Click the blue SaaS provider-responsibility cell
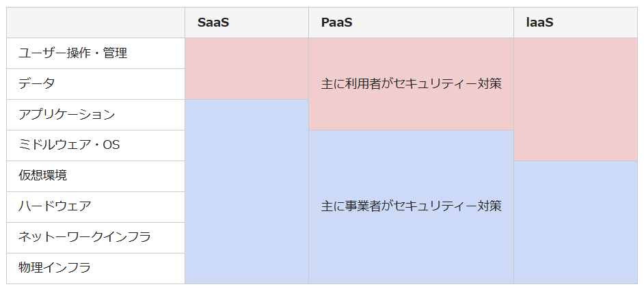This screenshot has width=644, height=289. point(246,191)
